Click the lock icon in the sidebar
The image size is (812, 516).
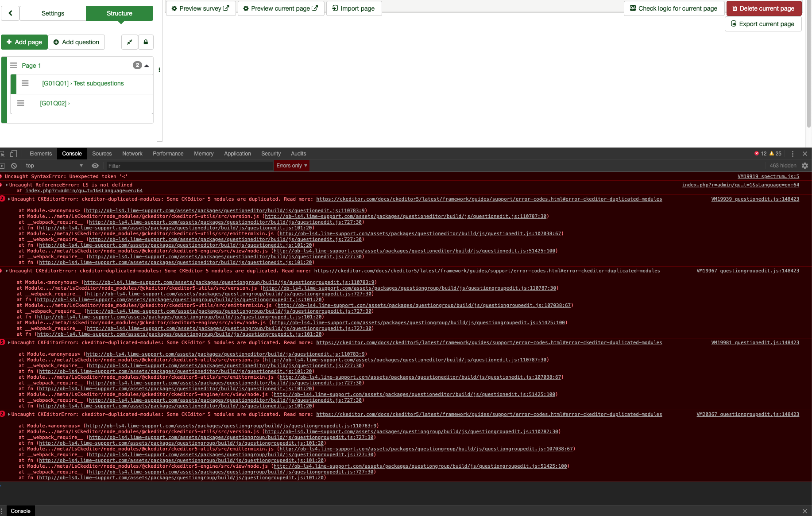pyautogui.click(x=146, y=42)
